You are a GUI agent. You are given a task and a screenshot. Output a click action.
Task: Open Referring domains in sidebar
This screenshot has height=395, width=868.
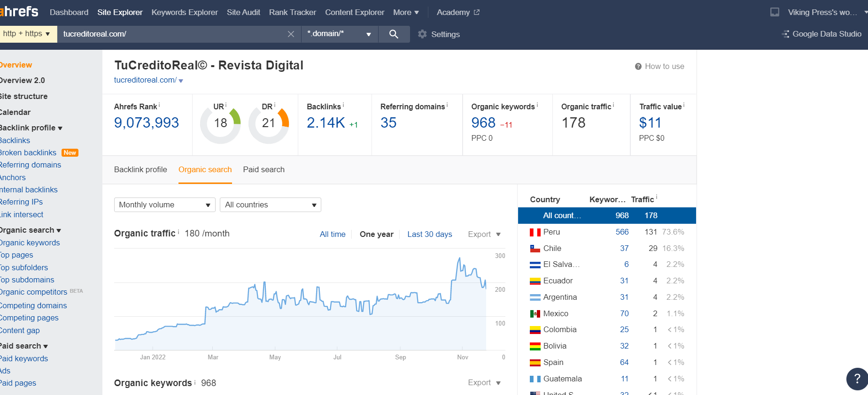click(31, 165)
